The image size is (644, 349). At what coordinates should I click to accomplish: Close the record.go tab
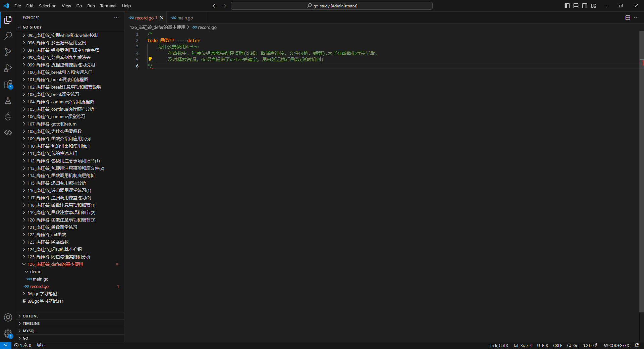(x=162, y=18)
